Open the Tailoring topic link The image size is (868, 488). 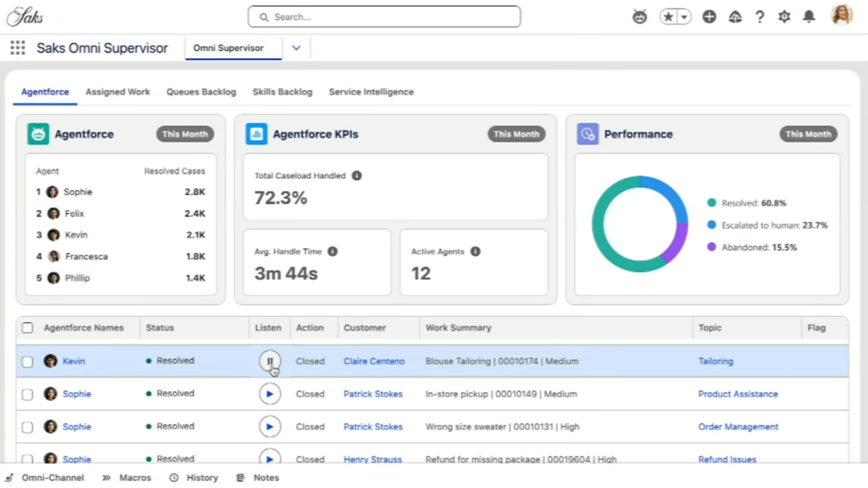coord(715,361)
